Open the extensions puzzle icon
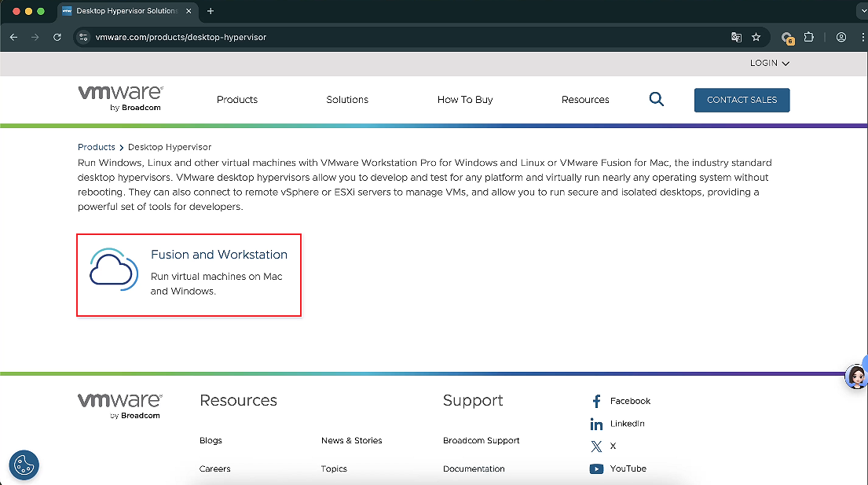 (809, 37)
